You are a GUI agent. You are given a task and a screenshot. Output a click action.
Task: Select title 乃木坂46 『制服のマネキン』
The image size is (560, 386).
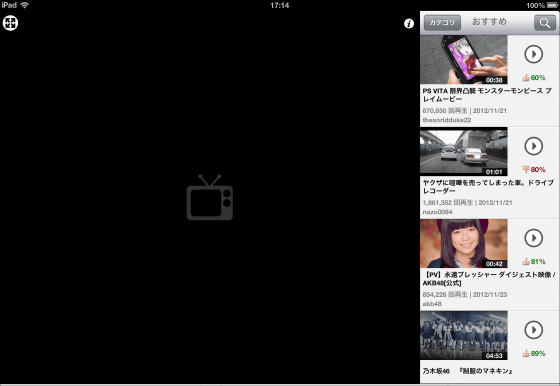(468, 371)
